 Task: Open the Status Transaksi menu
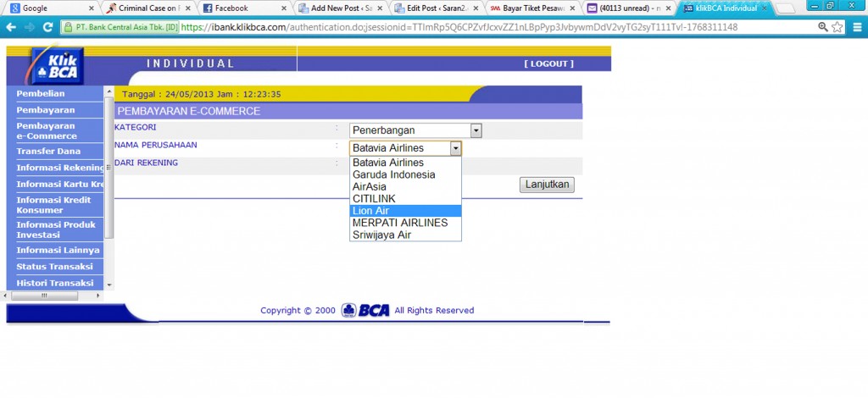tap(55, 267)
